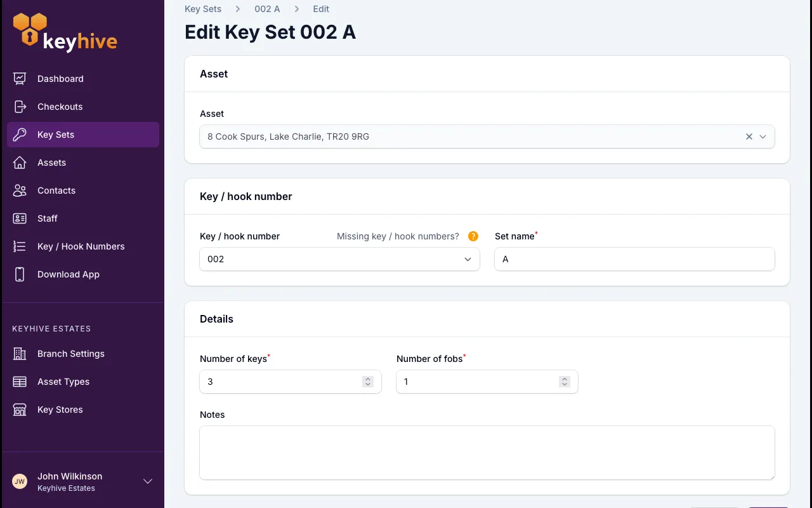Click the Contacts people icon
Viewport: 812px width, 508px height.
tap(20, 190)
